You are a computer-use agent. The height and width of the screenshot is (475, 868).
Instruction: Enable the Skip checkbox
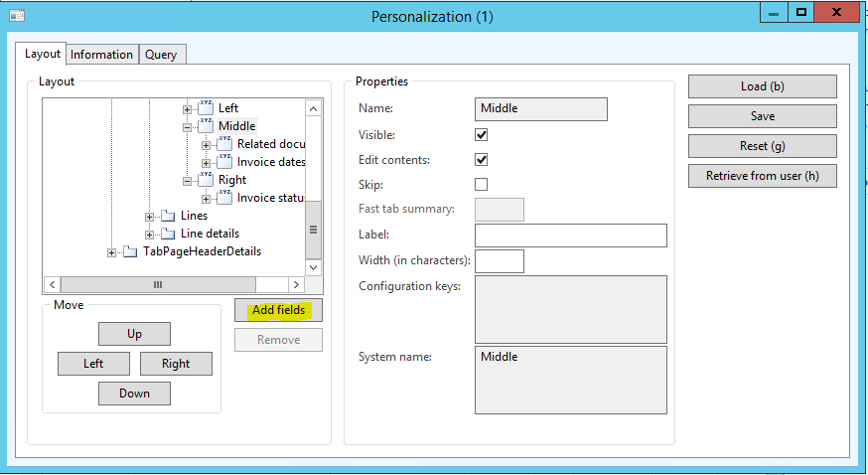point(482,184)
